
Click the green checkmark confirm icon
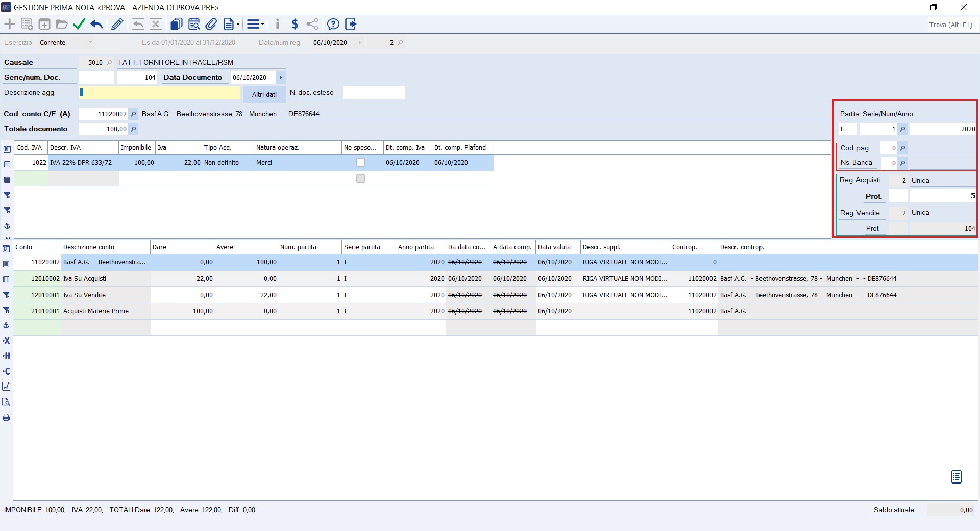[79, 24]
